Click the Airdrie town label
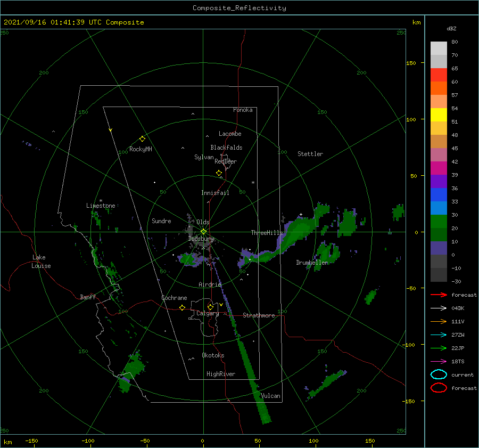This screenshot has width=479, height=448. pos(210,284)
